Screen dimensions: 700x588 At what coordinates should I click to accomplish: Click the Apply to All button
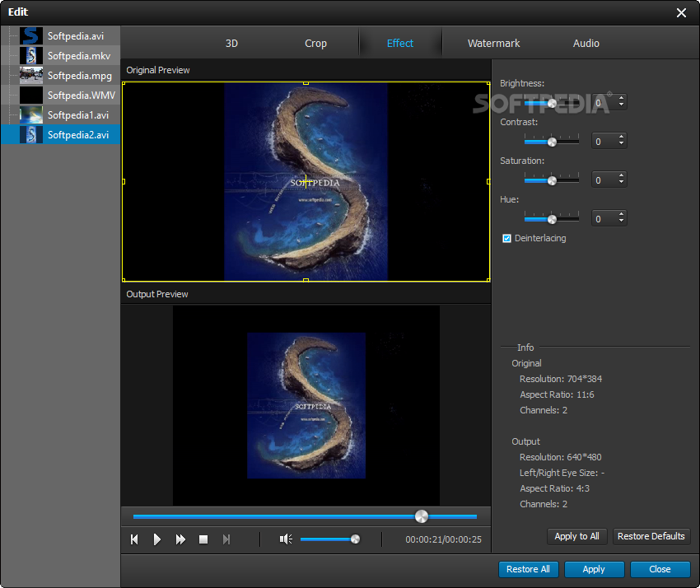tap(576, 536)
